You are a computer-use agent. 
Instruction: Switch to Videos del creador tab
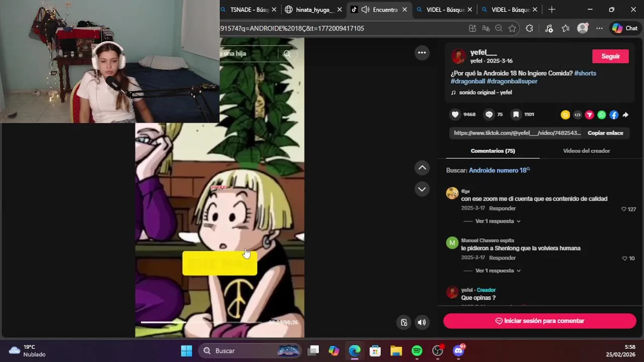click(x=587, y=151)
